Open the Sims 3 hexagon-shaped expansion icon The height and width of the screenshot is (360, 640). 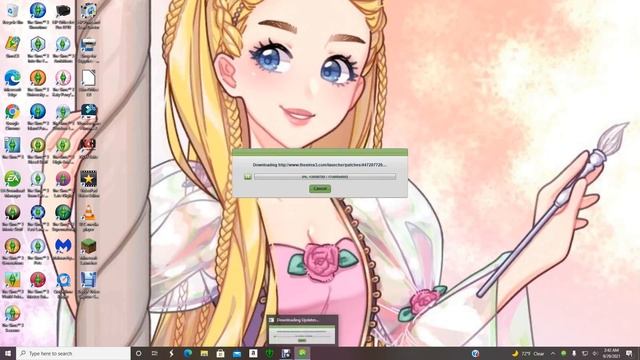(x=38, y=49)
